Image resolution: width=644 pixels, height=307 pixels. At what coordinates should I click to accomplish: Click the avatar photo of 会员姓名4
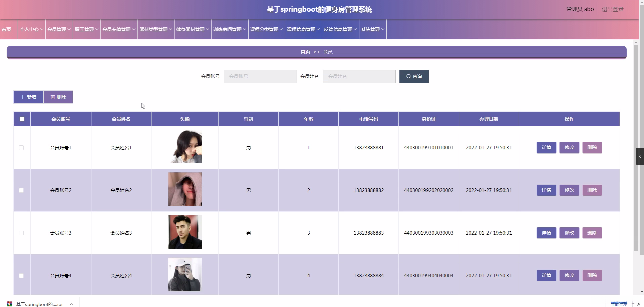pyautogui.click(x=185, y=274)
